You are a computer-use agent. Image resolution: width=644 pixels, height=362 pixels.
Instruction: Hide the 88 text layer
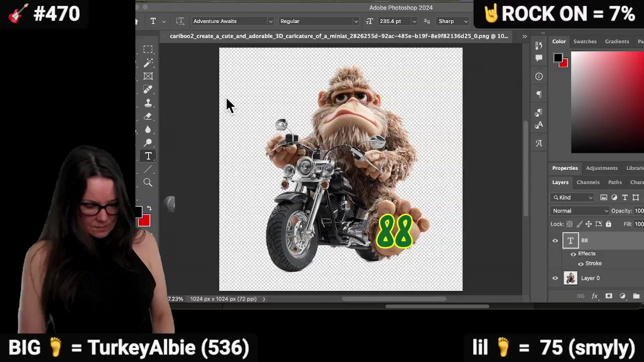click(555, 241)
